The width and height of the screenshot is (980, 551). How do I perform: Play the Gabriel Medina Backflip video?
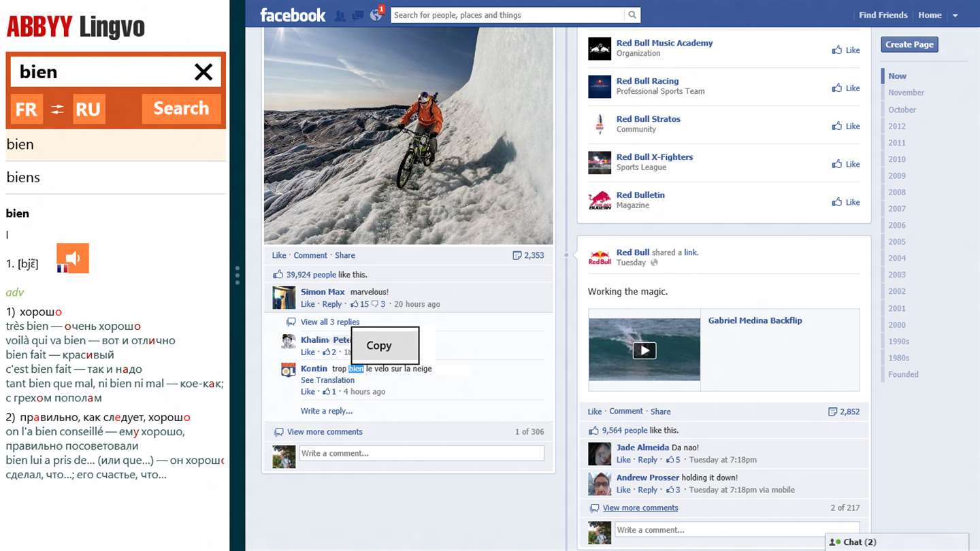[644, 350]
